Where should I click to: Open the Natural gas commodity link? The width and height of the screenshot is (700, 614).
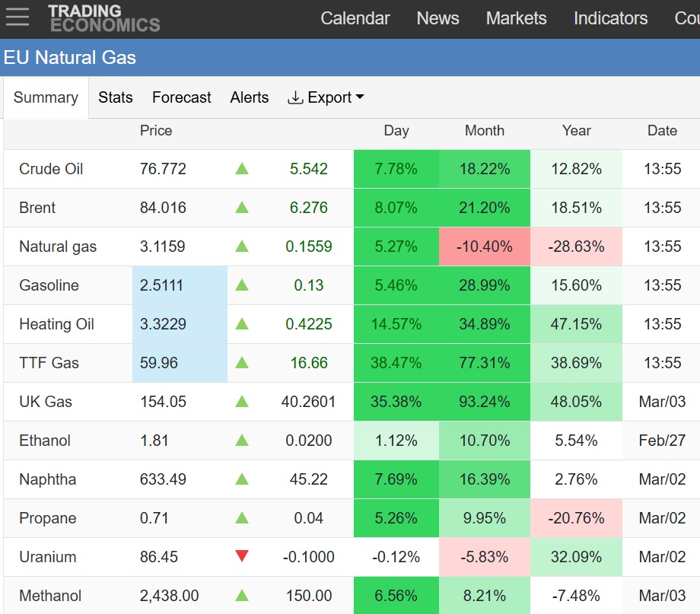coord(58,247)
